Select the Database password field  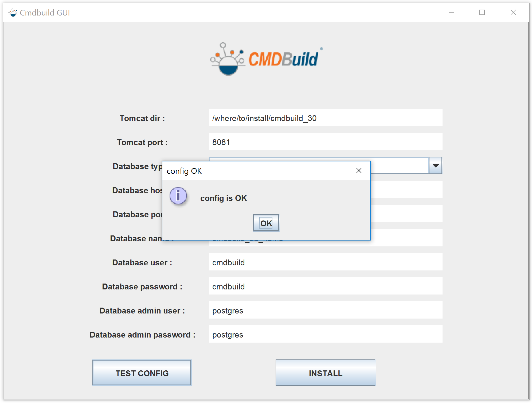tap(325, 286)
